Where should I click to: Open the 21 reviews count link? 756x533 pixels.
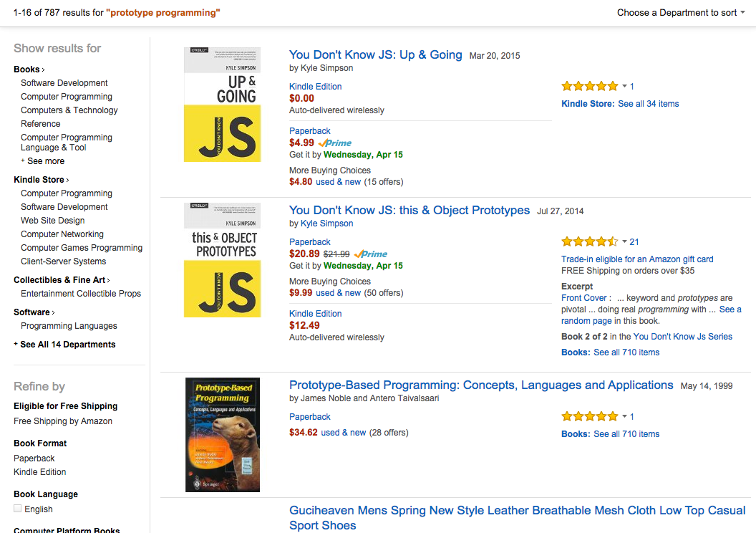coord(634,241)
